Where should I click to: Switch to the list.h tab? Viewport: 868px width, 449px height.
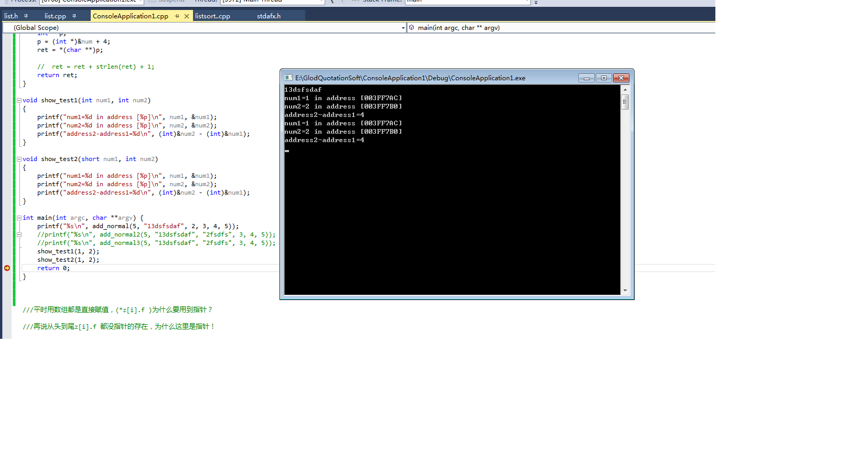click(11, 16)
